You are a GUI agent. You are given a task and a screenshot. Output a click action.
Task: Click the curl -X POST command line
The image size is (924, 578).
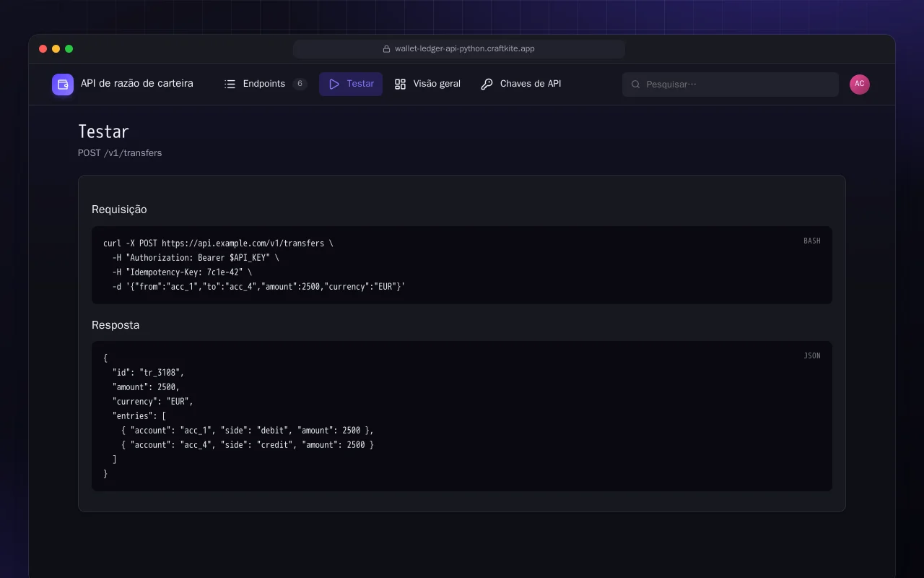[218, 243]
